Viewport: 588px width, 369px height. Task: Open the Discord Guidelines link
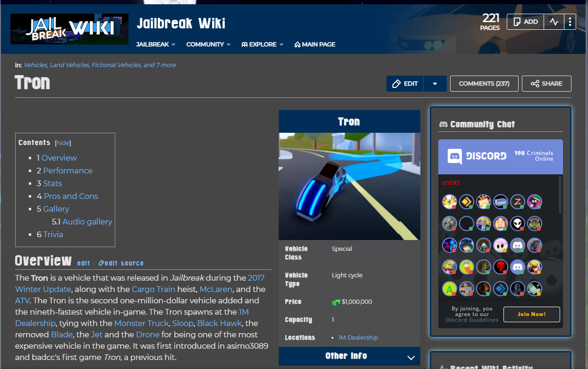coord(472,320)
